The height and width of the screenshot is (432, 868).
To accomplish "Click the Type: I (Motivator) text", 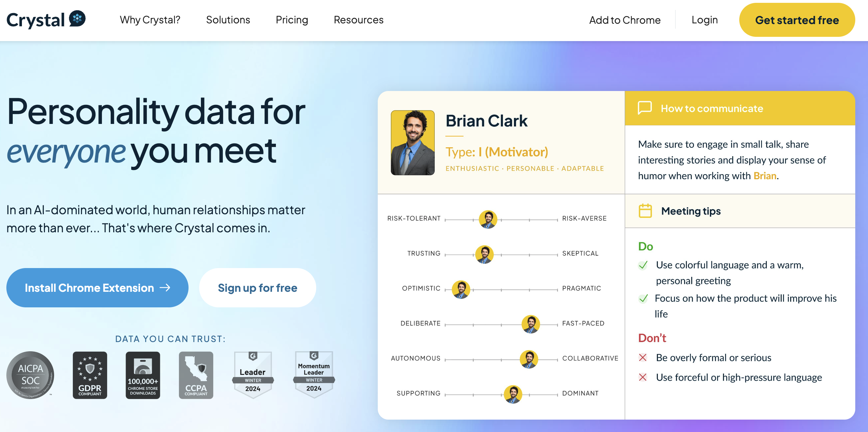I will tap(497, 152).
